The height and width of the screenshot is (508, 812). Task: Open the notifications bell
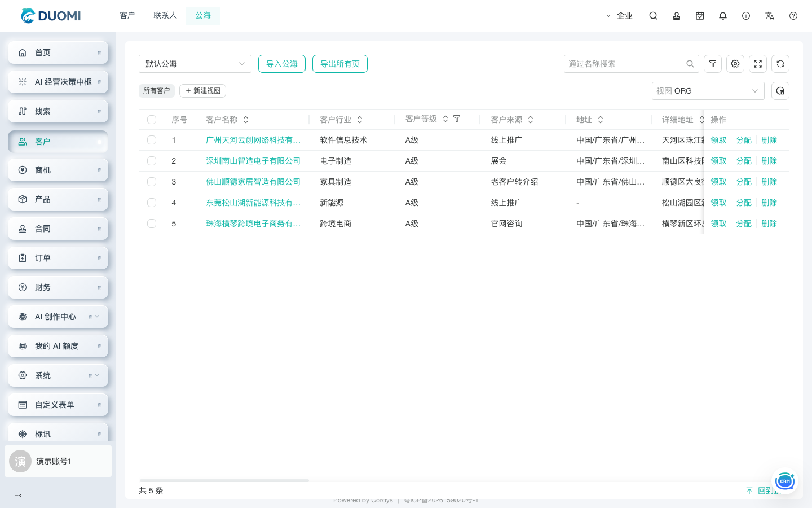tap(723, 16)
